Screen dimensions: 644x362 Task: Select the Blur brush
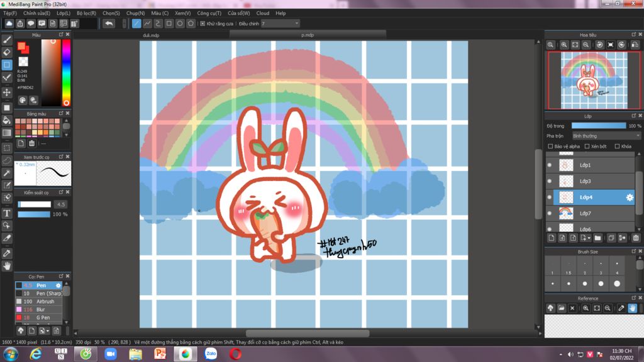click(39, 309)
